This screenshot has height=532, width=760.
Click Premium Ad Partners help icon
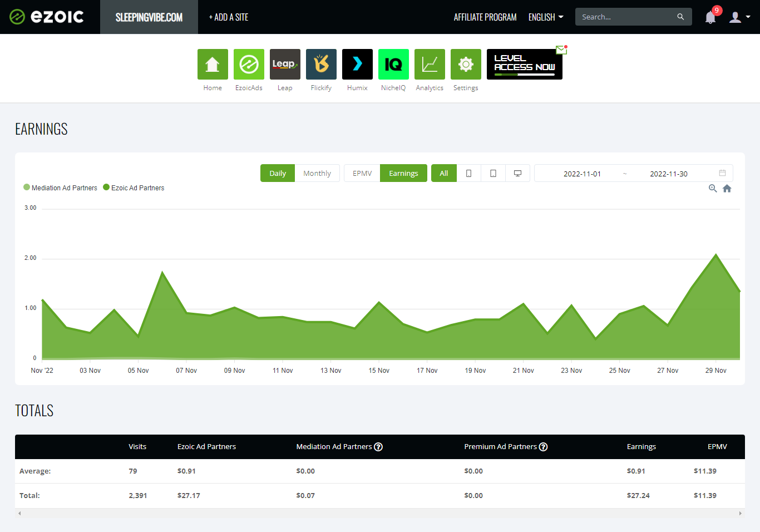click(544, 447)
